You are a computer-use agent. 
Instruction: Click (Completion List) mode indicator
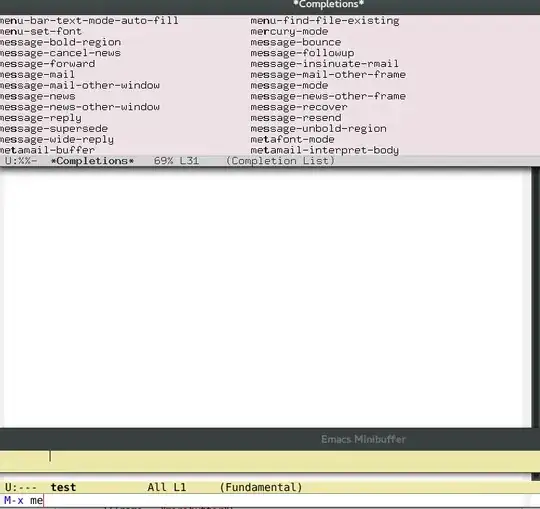(x=280, y=161)
